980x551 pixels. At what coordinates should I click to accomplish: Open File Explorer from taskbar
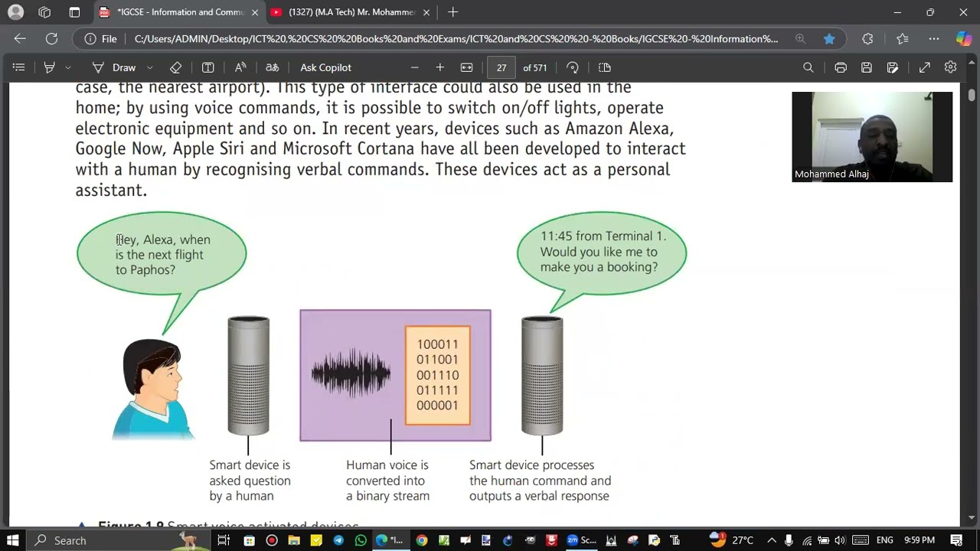tap(294, 540)
